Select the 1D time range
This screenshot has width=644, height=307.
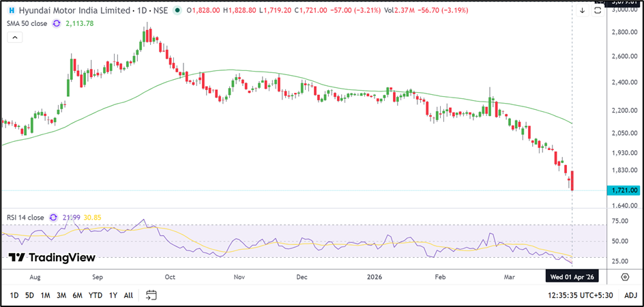[x=13, y=295]
